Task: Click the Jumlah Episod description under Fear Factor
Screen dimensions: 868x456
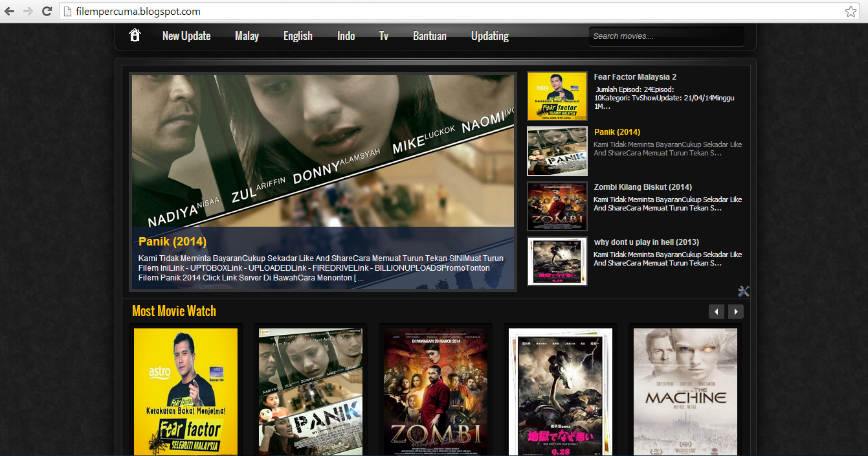Action: coord(664,98)
